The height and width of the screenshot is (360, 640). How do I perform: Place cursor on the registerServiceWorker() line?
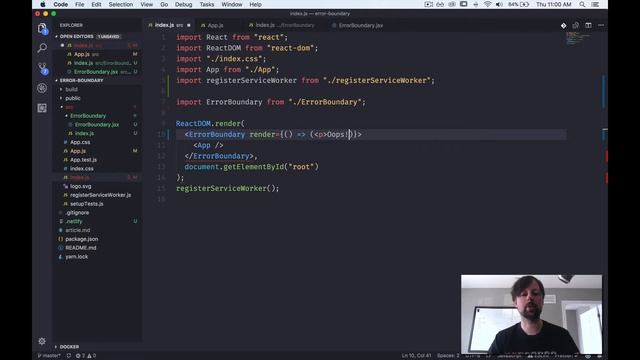pyautogui.click(x=227, y=189)
